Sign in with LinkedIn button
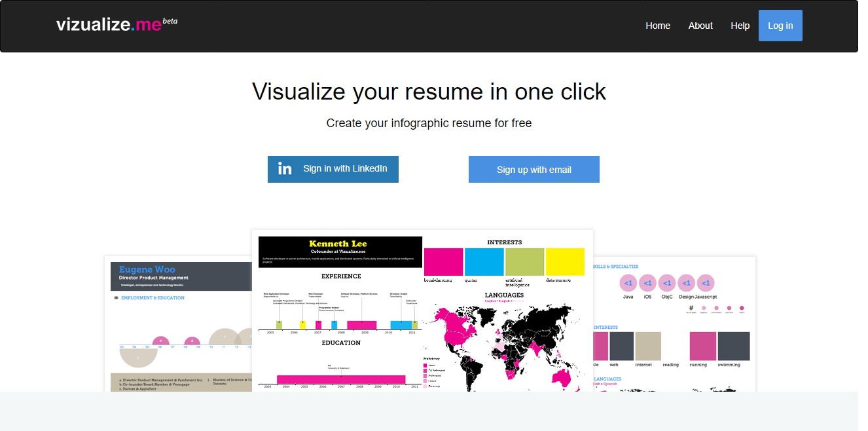Image resolution: width=868 pixels, height=431 pixels. [333, 169]
